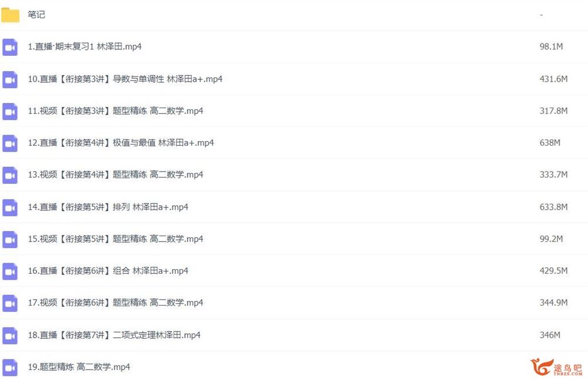Click the 638M file size entry
588x379 pixels.
pyautogui.click(x=550, y=143)
